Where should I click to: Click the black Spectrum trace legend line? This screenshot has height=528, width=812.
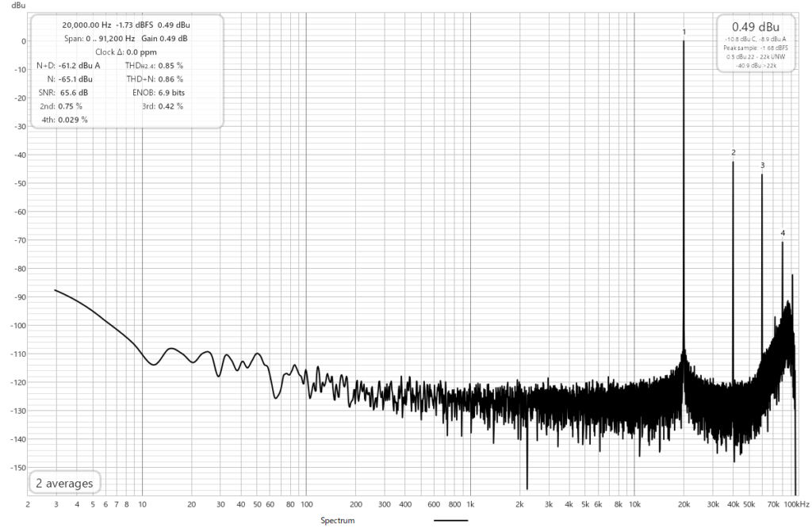coord(451,521)
